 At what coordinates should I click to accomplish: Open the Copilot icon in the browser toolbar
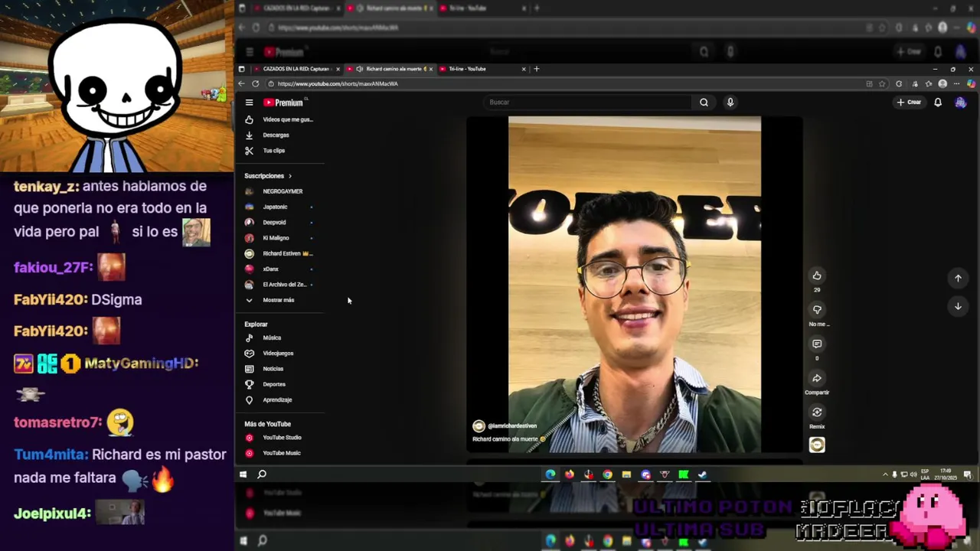[x=971, y=83]
